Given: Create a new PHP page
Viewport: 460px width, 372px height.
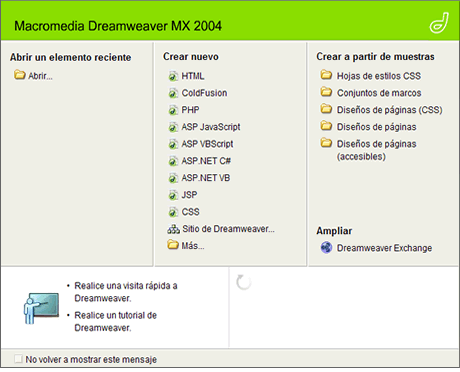Looking at the screenshot, I should point(190,110).
